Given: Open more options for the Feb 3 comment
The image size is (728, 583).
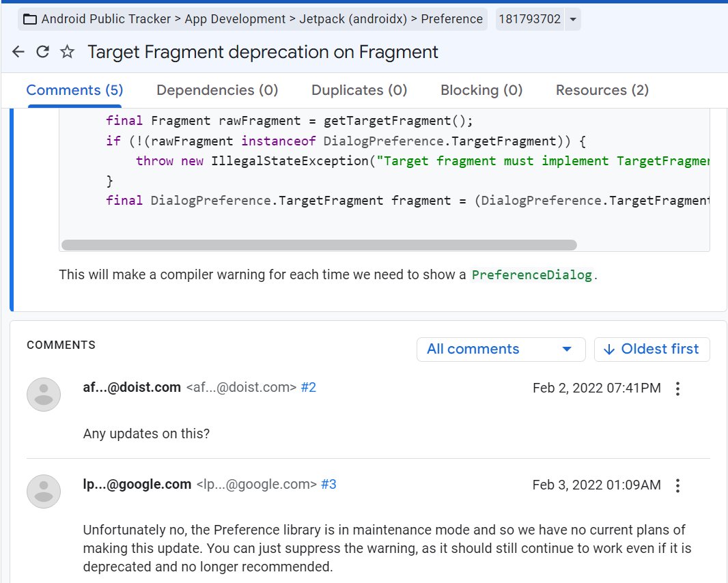Looking at the screenshot, I should (x=678, y=485).
